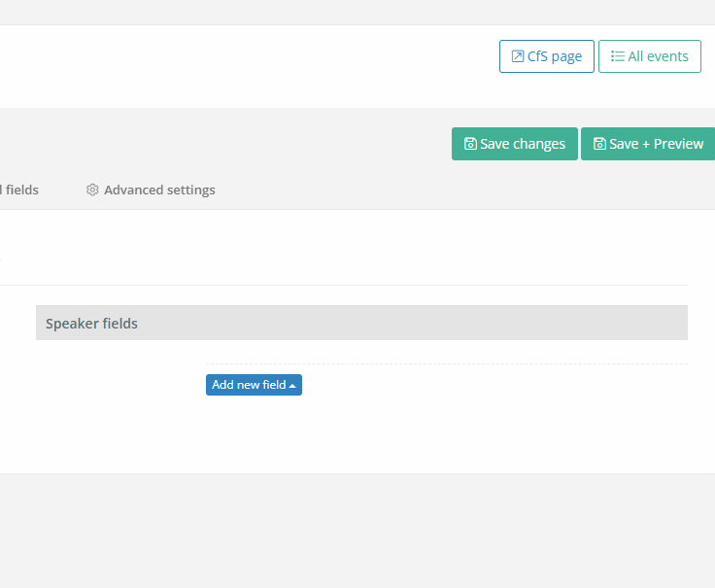This screenshot has height=588, width=715.
Task: Click the external-link icon on CfS page
Action: 518,56
